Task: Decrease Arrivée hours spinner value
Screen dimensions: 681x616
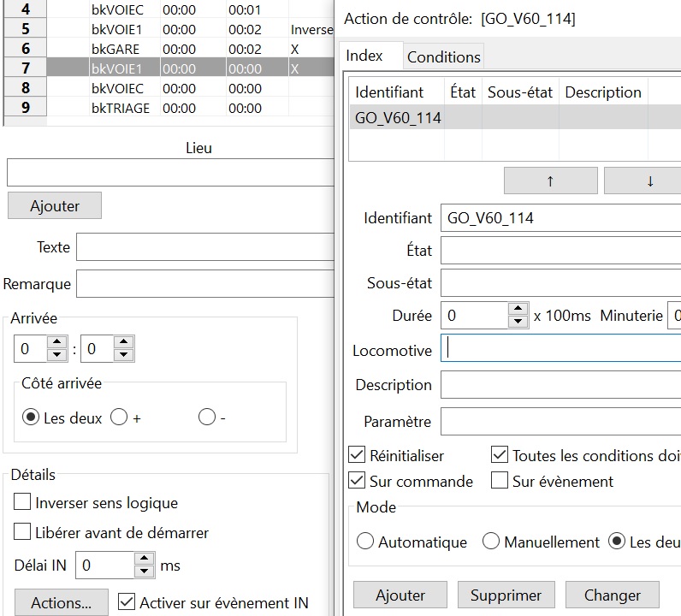Action: (57, 355)
